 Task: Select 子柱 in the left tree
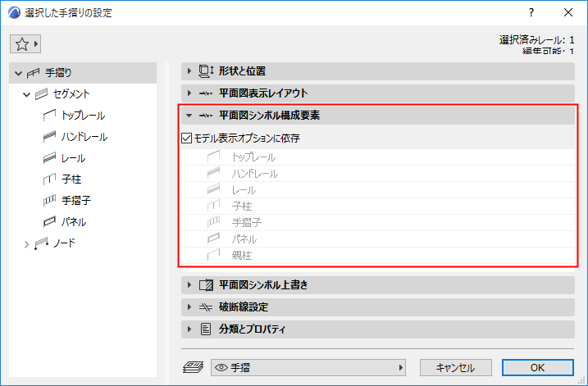(71, 179)
